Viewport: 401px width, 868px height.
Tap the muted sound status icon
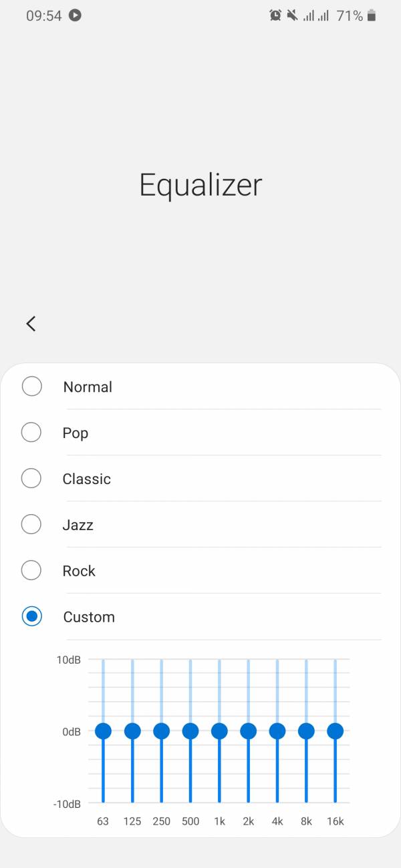292,15
